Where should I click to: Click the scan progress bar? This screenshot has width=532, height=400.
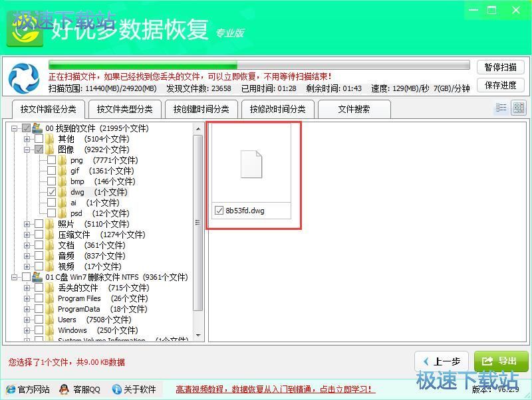point(259,64)
